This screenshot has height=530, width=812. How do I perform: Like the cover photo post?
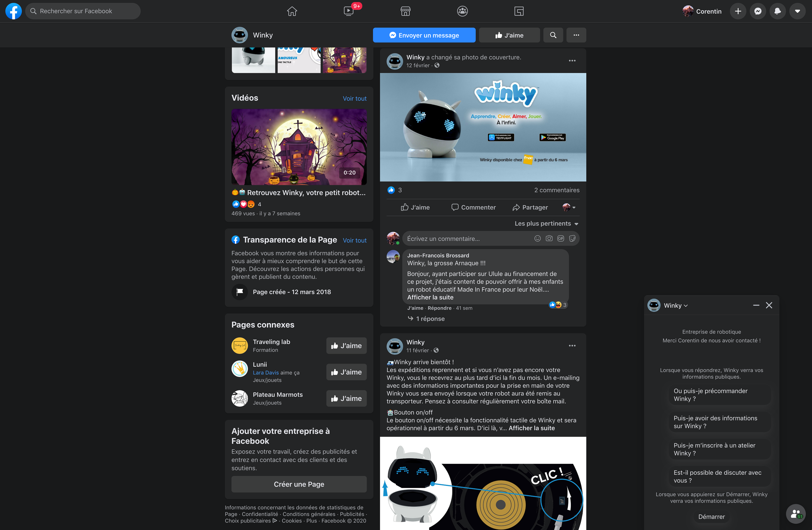415,207
